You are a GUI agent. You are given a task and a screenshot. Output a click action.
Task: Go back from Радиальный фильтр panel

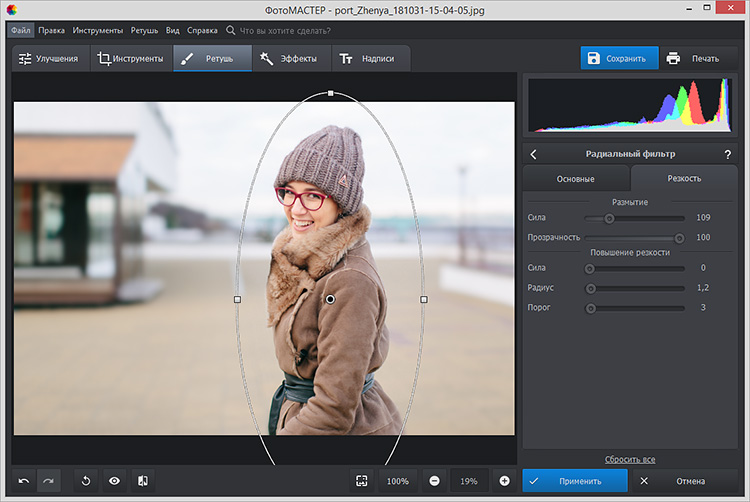tap(533, 154)
